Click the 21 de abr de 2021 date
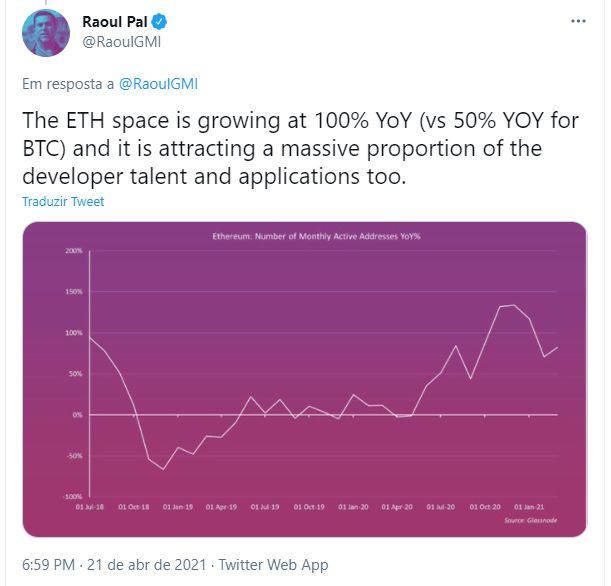 coord(147,565)
